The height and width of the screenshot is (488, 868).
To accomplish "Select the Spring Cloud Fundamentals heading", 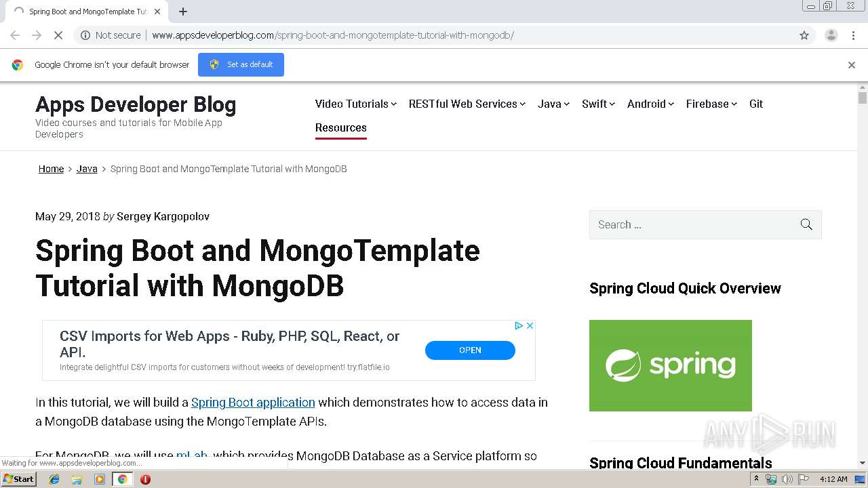I will (681, 463).
